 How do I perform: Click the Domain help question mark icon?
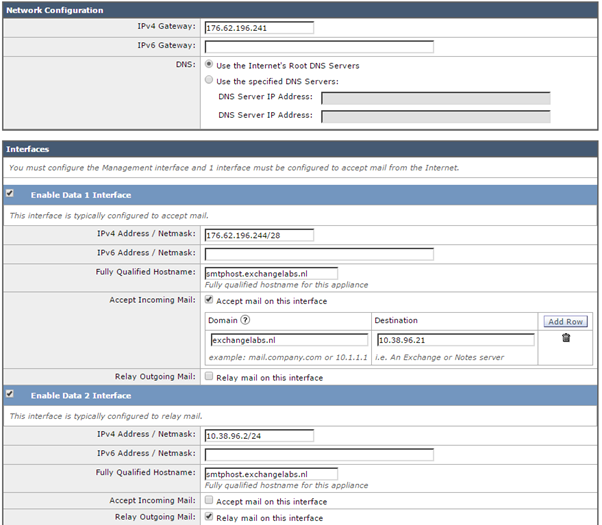(245, 320)
